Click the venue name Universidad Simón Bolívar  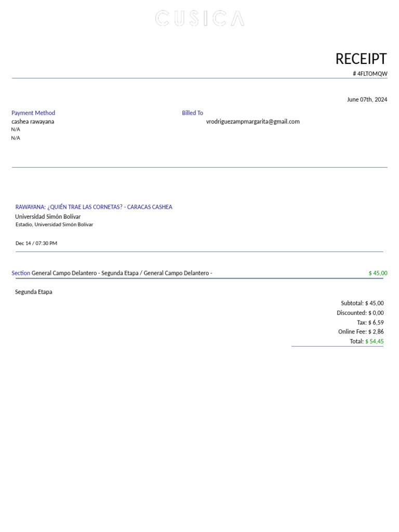click(x=48, y=217)
